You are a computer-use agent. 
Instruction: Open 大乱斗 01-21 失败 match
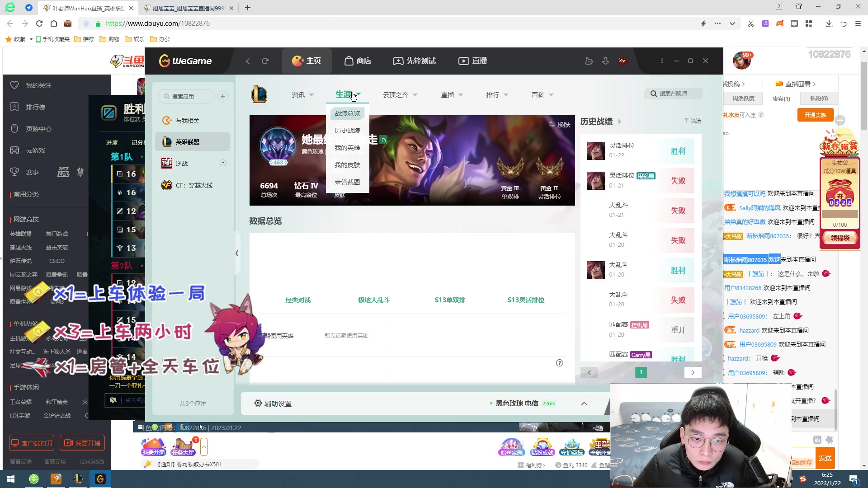(x=641, y=211)
